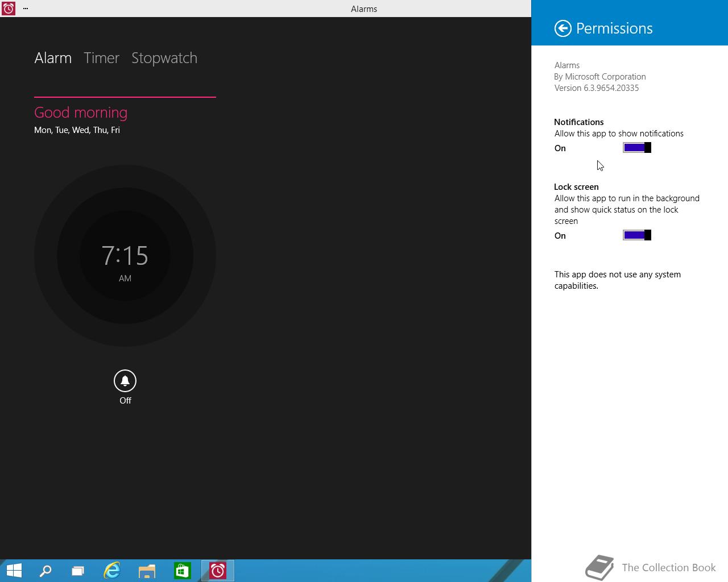
Task: Open Task View from taskbar
Action: coord(78,571)
